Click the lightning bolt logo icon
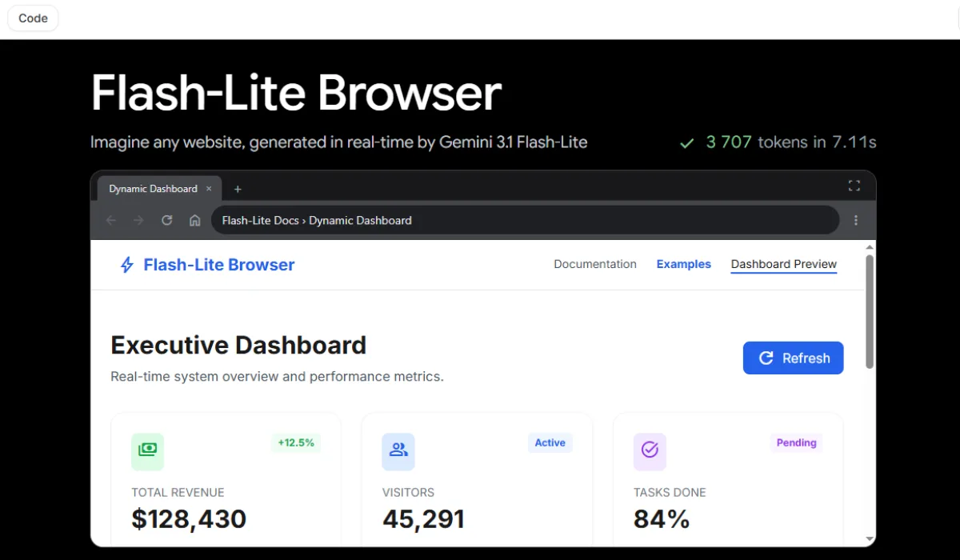The image size is (960, 560). (126, 265)
